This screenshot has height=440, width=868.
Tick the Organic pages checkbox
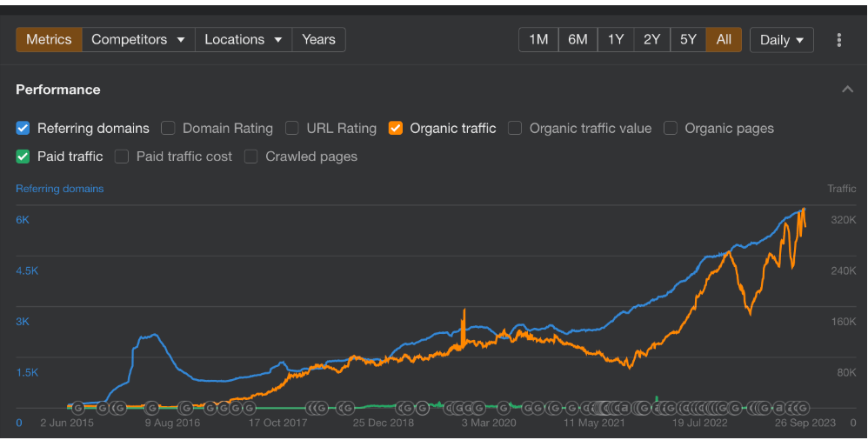[671, 129]
